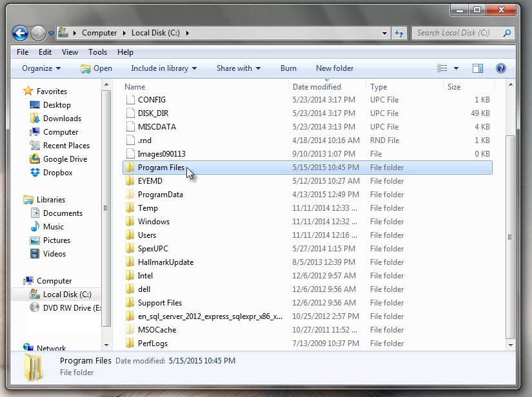Click the change view icon
Screen dimensions: 532x397
click(442, 68)
